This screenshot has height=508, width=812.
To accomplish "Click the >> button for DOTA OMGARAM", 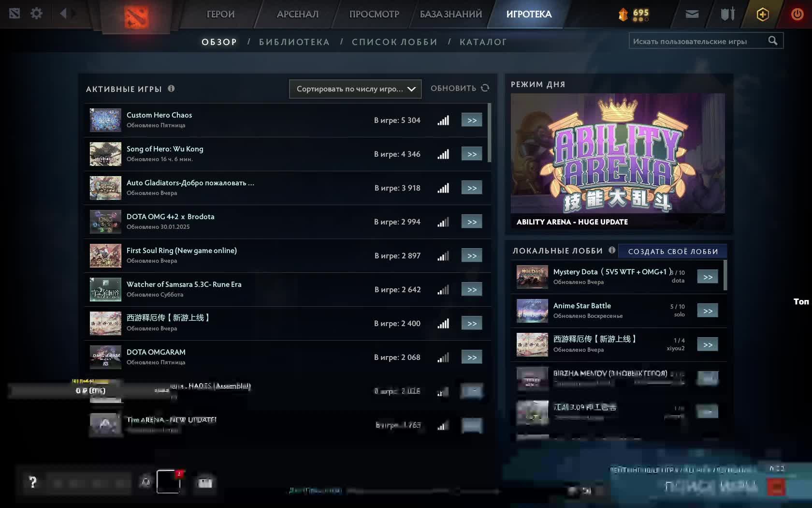I will [472, 357].
